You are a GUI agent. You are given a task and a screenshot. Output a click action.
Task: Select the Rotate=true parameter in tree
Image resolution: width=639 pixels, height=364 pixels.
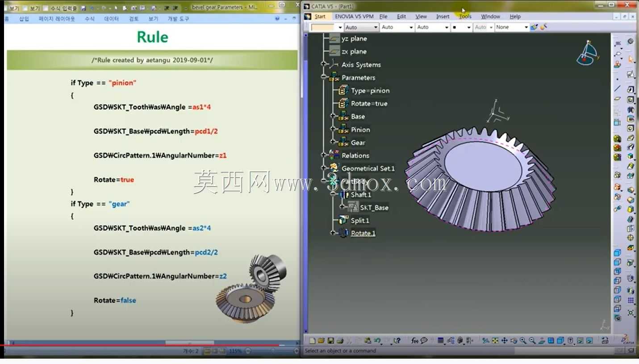coord(369,103)
